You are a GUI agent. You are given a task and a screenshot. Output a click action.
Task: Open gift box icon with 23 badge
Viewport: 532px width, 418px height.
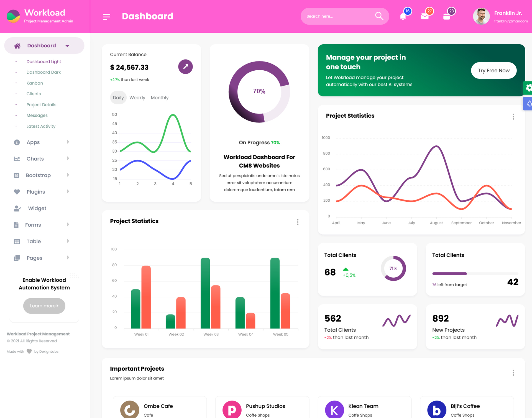tap(447, 16)
